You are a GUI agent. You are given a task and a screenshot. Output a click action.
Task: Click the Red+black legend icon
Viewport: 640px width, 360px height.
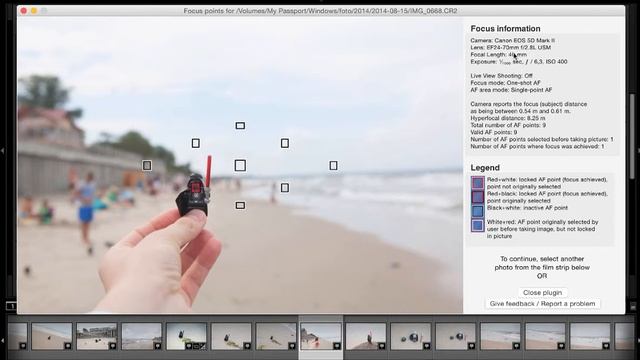point(478,197)
